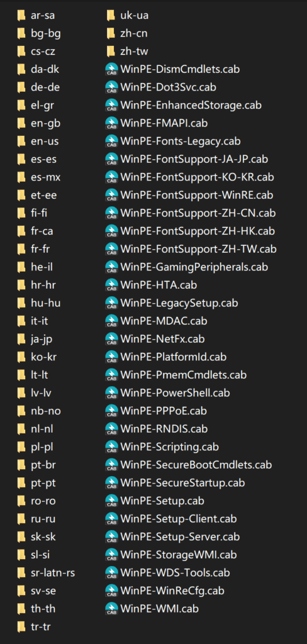Click the icon of WinPE-FontSupport-ZH-CN.cab

111,213
